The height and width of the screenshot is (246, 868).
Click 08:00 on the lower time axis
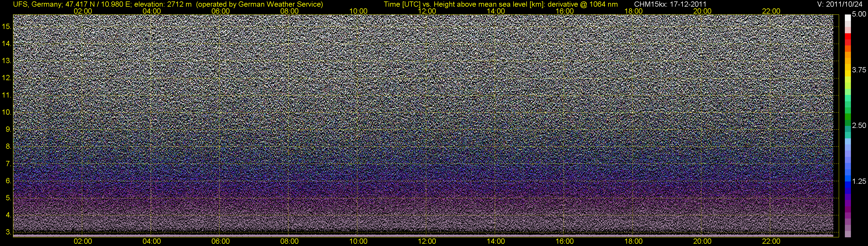[x=289, y=241]
